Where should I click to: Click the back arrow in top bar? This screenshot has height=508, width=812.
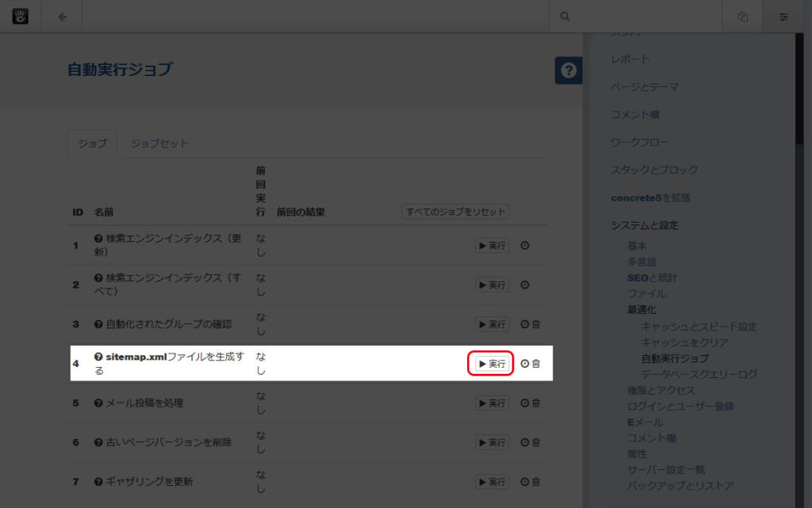coord(62,17)
